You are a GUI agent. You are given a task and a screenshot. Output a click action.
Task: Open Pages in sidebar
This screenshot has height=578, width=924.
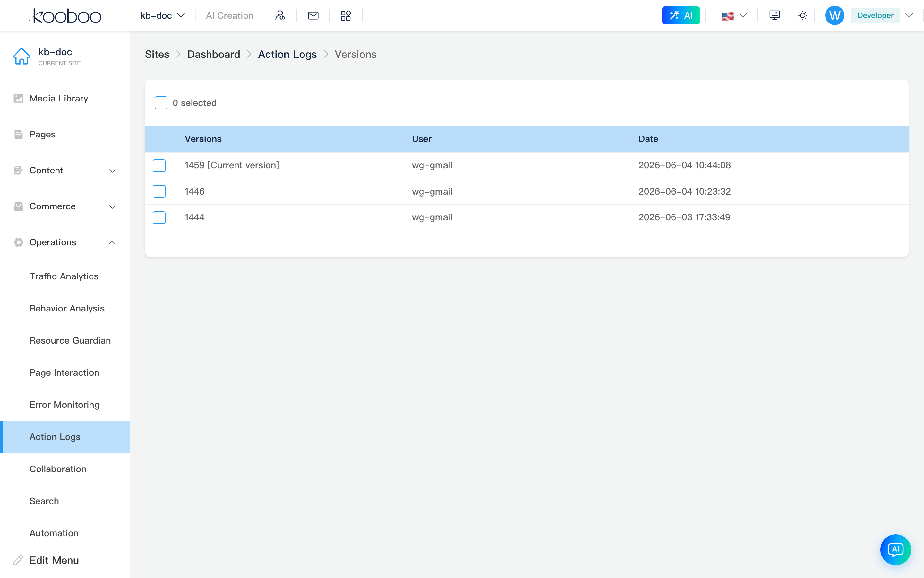[42, 134]
